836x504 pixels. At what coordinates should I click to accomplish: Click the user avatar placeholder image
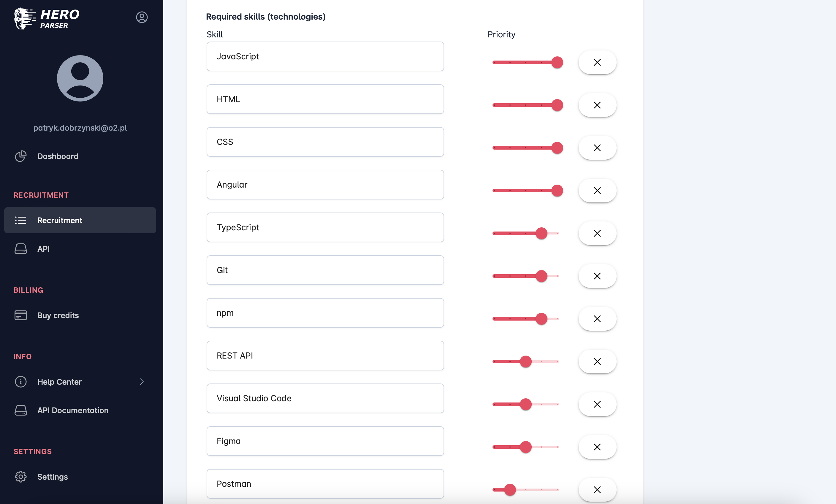pos(80,78)
